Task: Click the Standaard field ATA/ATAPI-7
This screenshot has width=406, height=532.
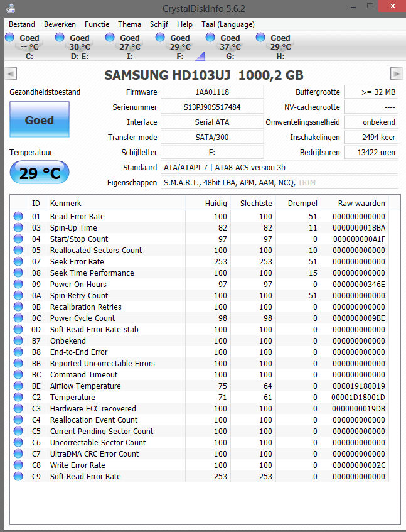Action: tap(279, 167)
